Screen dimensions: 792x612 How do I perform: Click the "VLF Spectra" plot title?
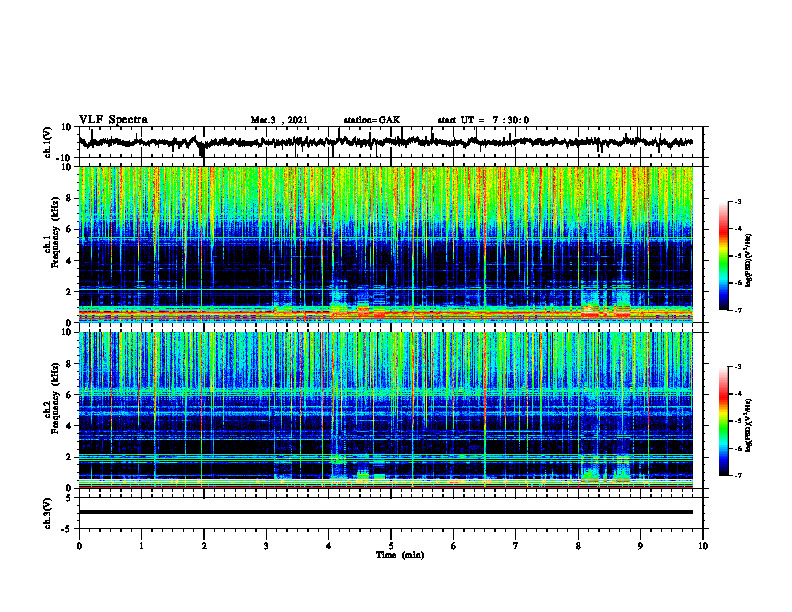(x=113, y=120)
